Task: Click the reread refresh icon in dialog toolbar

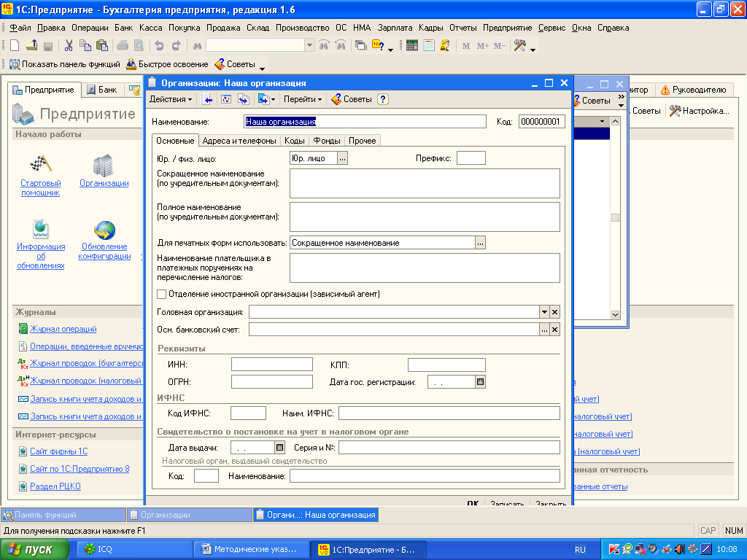Action: tap(226, 99)
